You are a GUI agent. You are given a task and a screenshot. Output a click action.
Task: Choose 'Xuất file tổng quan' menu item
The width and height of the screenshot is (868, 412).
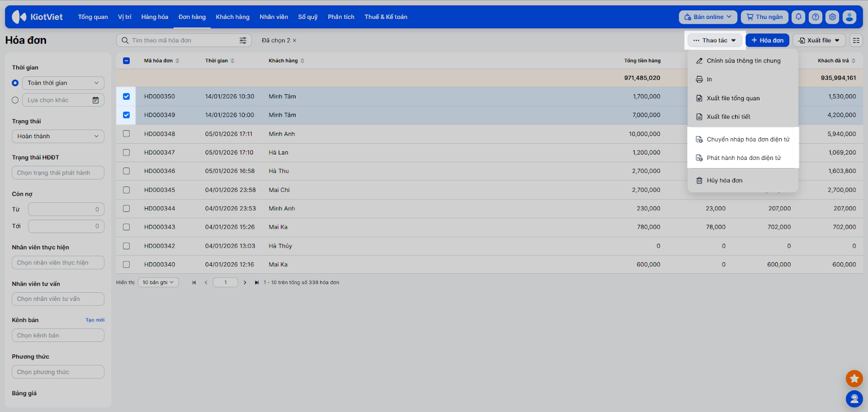click(743, 98)
